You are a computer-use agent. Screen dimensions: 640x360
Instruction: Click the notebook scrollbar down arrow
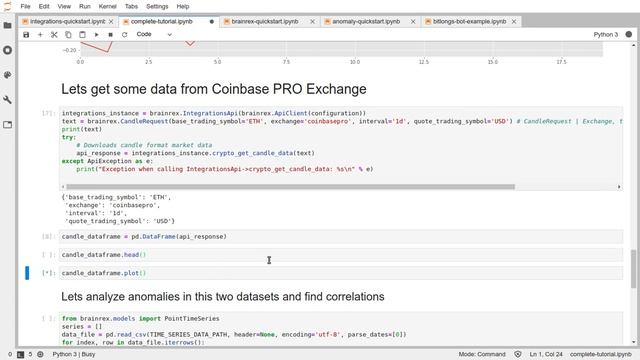633,342
